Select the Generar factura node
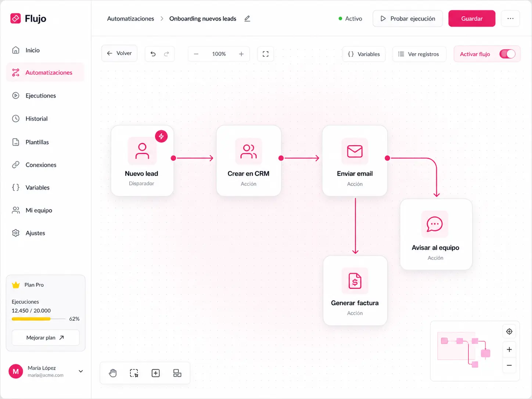Viewport: 532px width, 399px height. (355, 291)
